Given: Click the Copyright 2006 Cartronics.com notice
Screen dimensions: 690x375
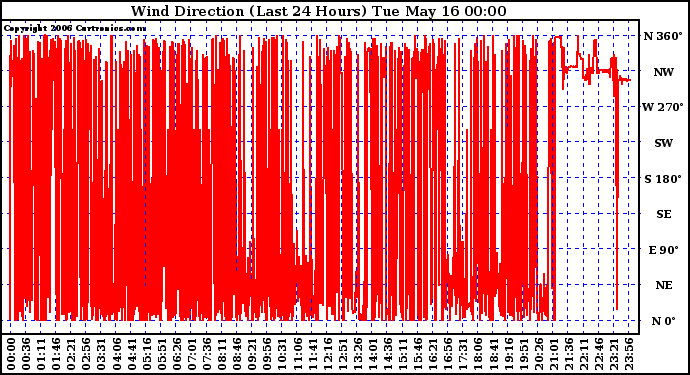Looking at the screenshot, I should coord(75,29).
